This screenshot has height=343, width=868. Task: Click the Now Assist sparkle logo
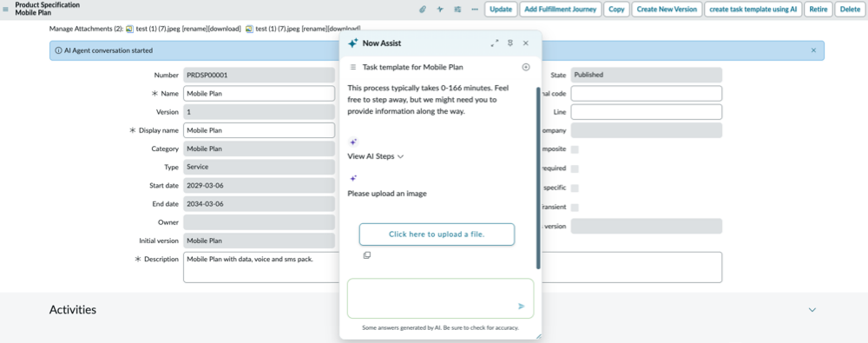click(352, 43)
